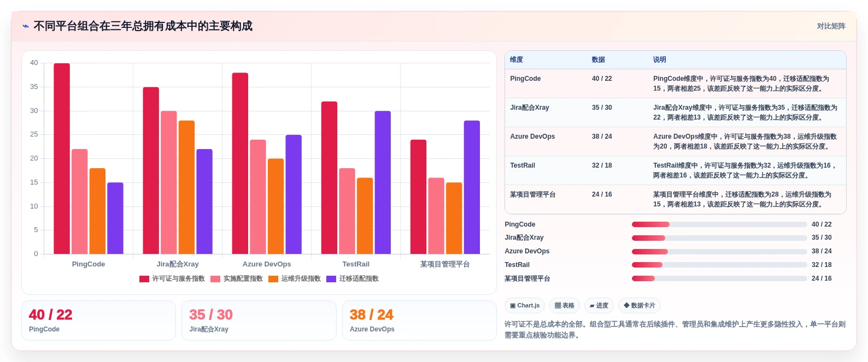Toggle the 迁移适配指数 legend swatch

[x=331, y=279]
